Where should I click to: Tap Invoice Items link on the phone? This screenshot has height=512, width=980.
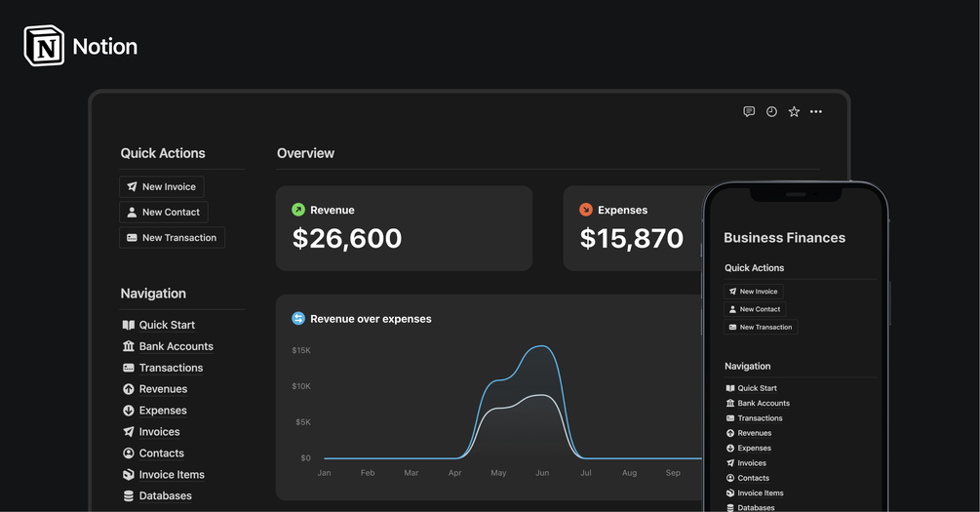760,493
